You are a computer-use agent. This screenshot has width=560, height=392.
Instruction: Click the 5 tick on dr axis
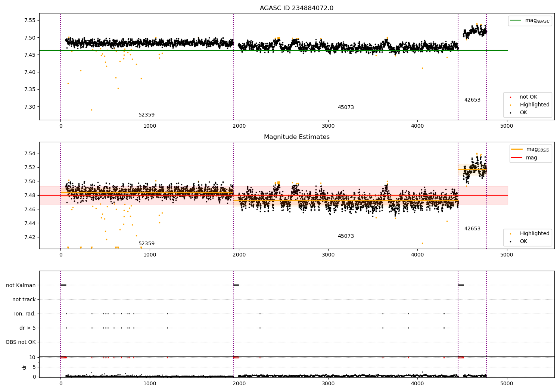pyautogui.click(x=34, y=367)
